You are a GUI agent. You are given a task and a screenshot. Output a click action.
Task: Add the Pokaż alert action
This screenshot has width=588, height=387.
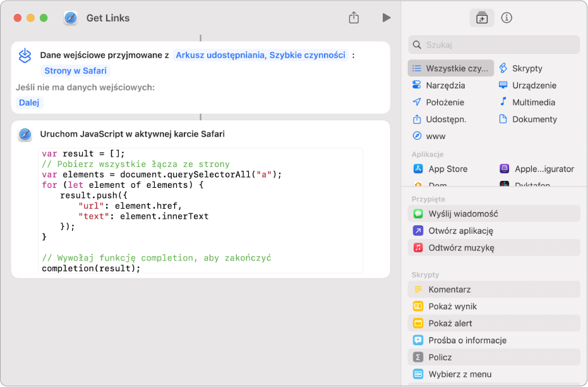[x=493, y=323]
